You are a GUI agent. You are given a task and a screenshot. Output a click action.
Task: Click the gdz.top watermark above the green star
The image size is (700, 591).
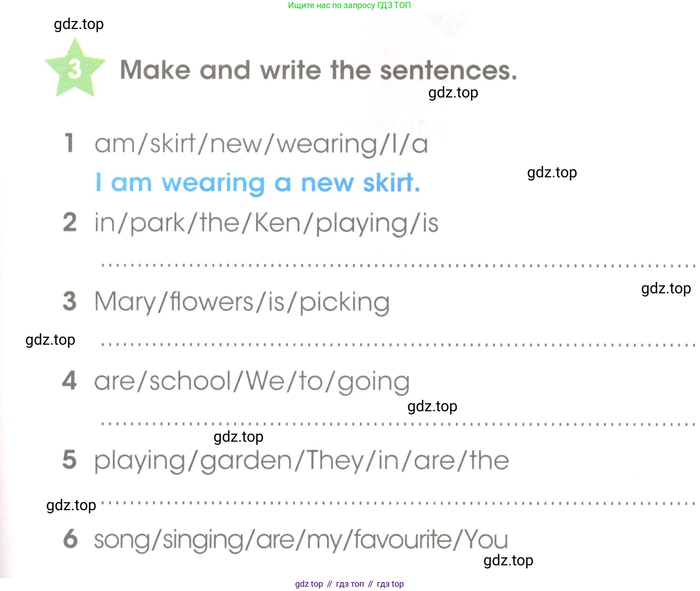point(79,24)
